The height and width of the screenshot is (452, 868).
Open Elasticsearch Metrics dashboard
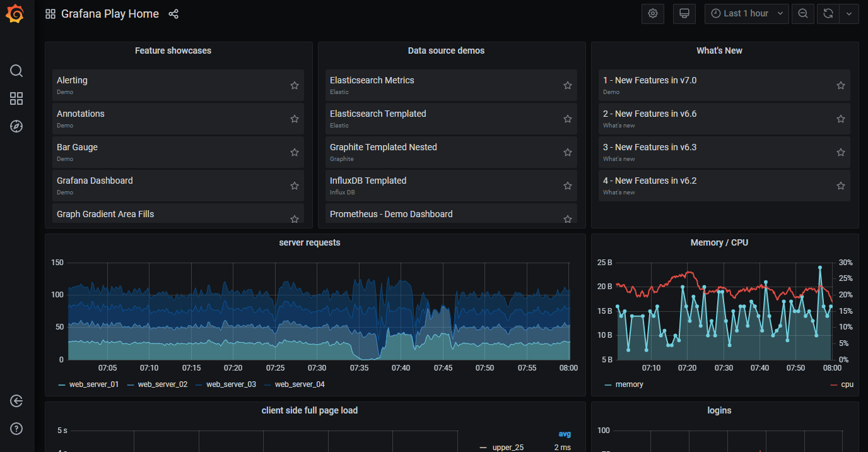(x=451, y=85)
